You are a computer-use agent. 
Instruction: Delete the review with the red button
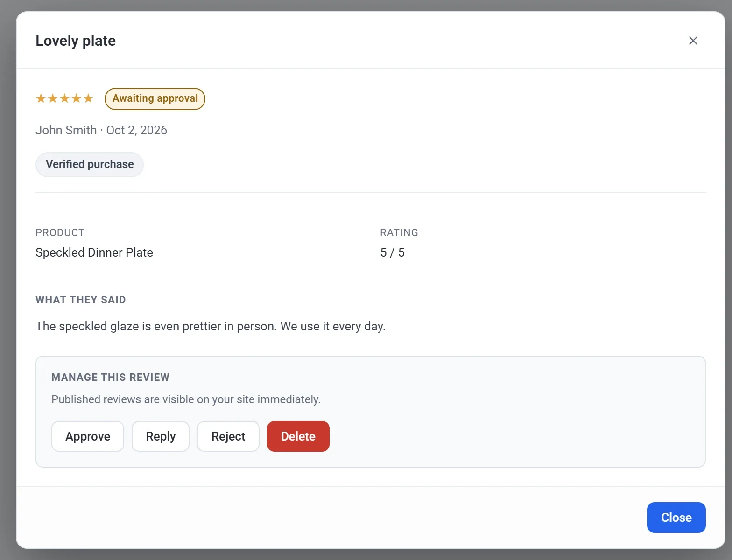tap(298, 436)
